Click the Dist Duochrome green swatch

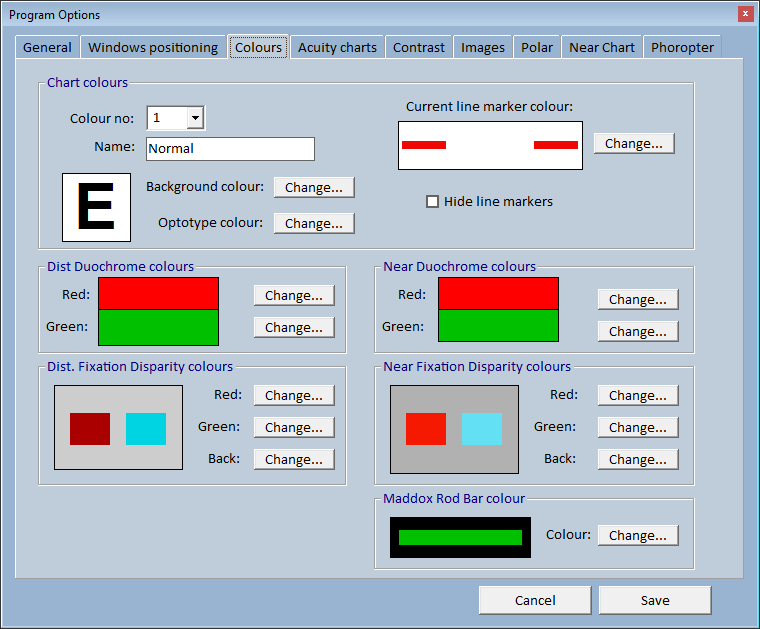pyautogui.click(x=158, y=328)
